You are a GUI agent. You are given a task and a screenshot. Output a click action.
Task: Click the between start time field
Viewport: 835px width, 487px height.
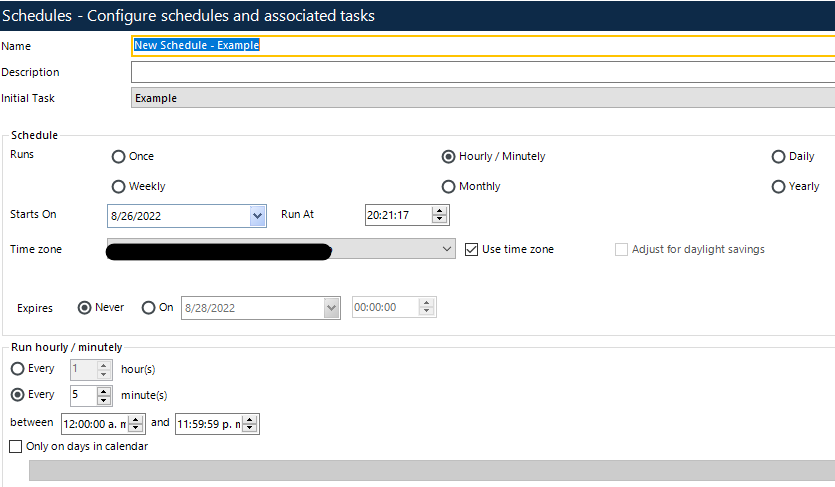click(95, 424)
